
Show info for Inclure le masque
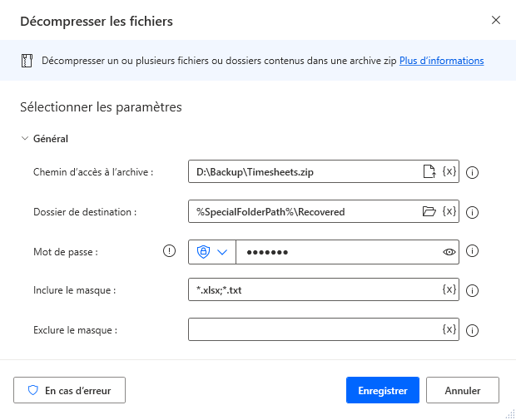472,290
